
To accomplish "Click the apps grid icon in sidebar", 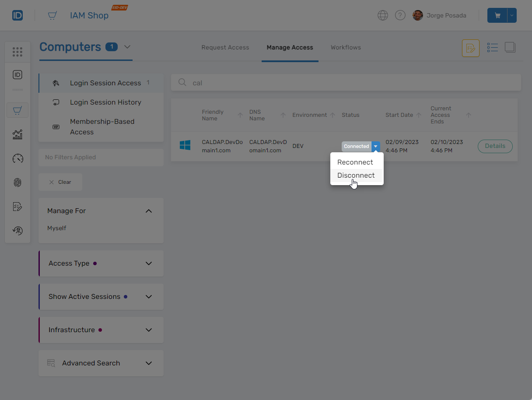I will click(x=17, y=52).
